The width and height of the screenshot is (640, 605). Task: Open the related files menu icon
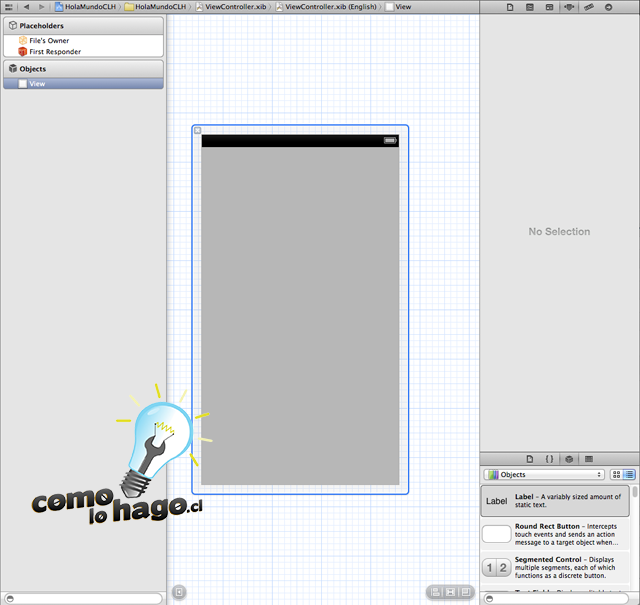coord(8,7)
